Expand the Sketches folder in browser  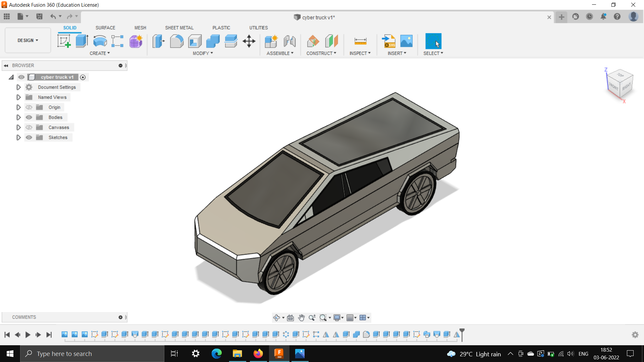pyautogui.click(x=18, y=137)
